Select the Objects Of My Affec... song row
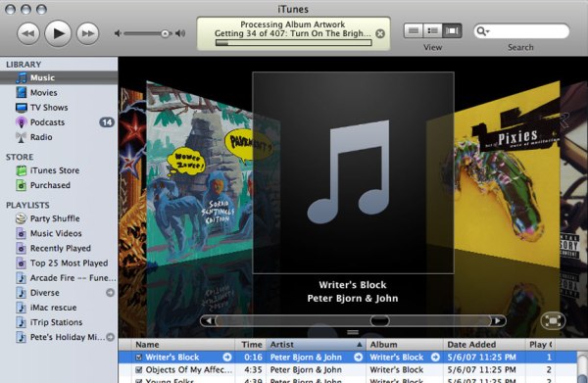The width and height of the screenshot is (588, 383). pos(348,370)
